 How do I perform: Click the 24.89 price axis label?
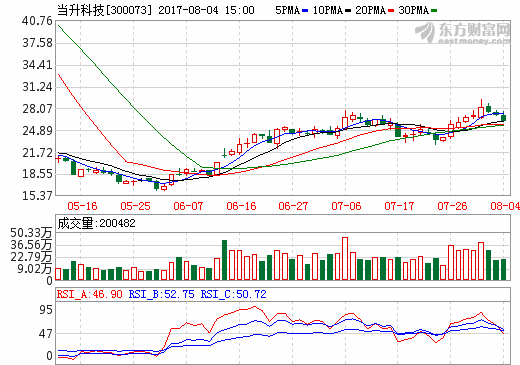coord(37,131)
